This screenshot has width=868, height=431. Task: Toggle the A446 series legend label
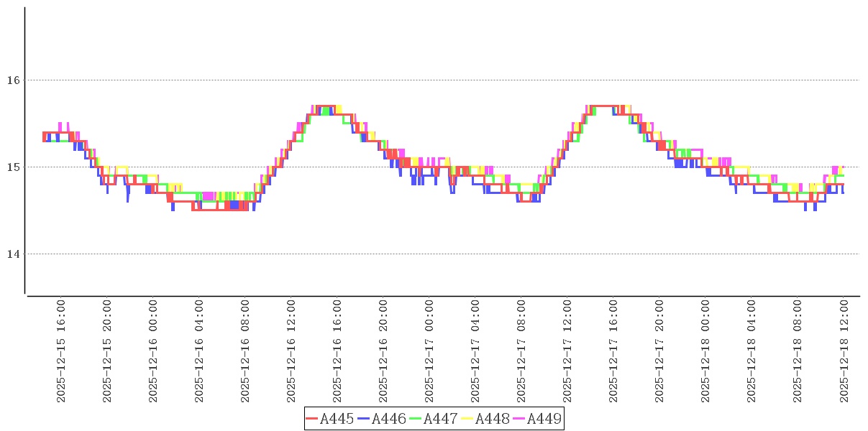point(388,419)
